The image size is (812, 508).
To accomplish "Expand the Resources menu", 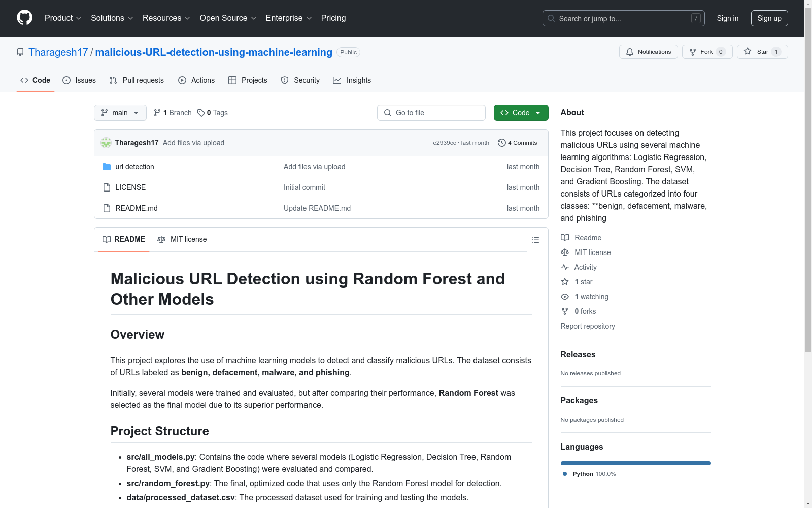I will [x=166, y=18].
